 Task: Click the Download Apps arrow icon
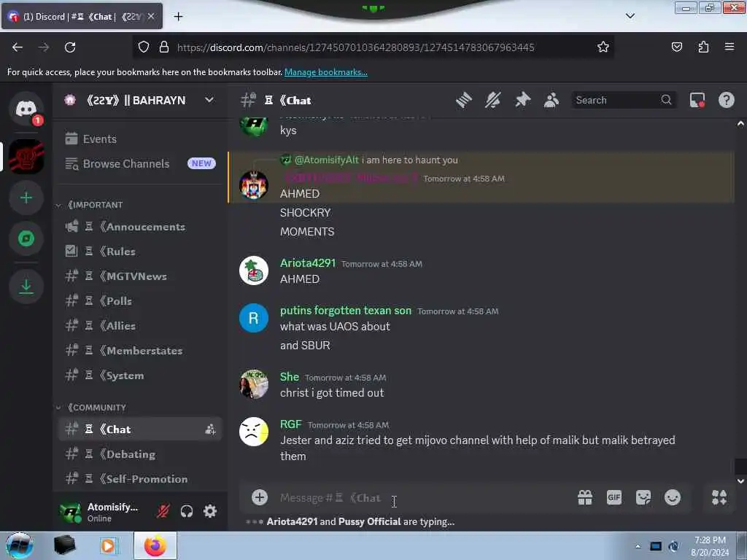click(x=26, y=286)
